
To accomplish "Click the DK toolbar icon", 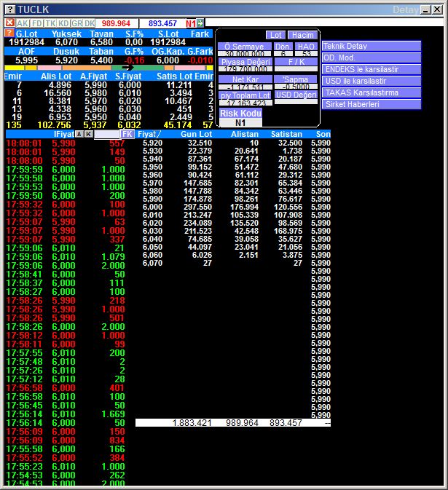I will tap(90, 23).
